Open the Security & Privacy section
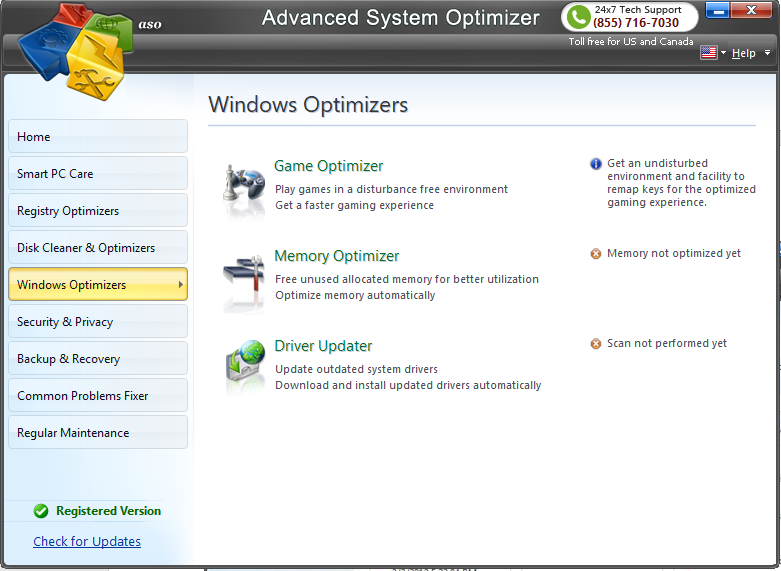The image size is (781, 571). point(97,322)
